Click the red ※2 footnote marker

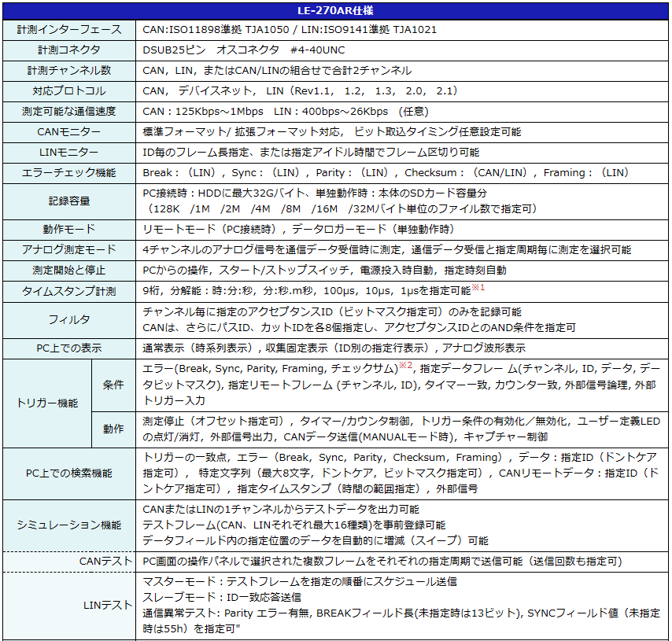click(x=405, y=365)
